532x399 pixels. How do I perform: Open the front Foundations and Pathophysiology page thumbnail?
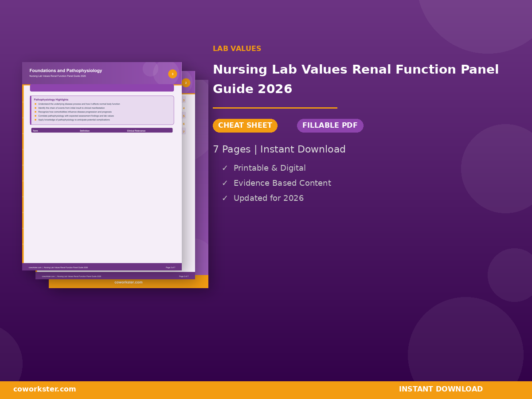coord(102,166)
